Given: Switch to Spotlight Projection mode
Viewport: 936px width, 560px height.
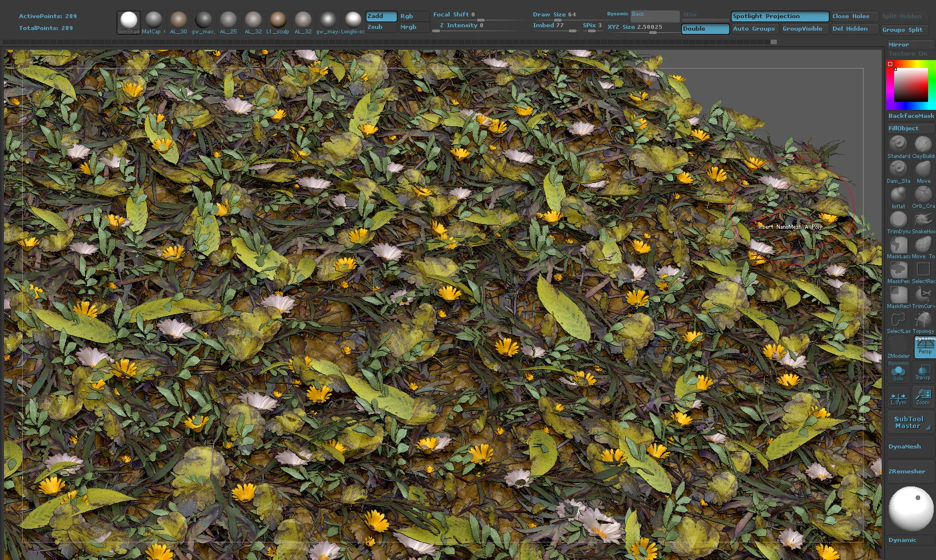Looking at the screenshot, I should click(x=779, y=16).
